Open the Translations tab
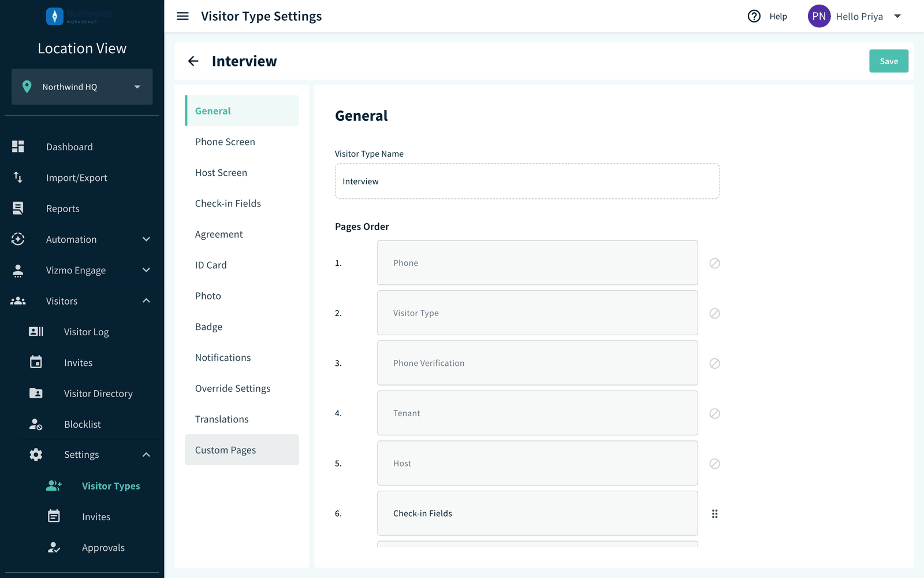The width and height of the screenshot is (924, 578). [x=242, y=419]
